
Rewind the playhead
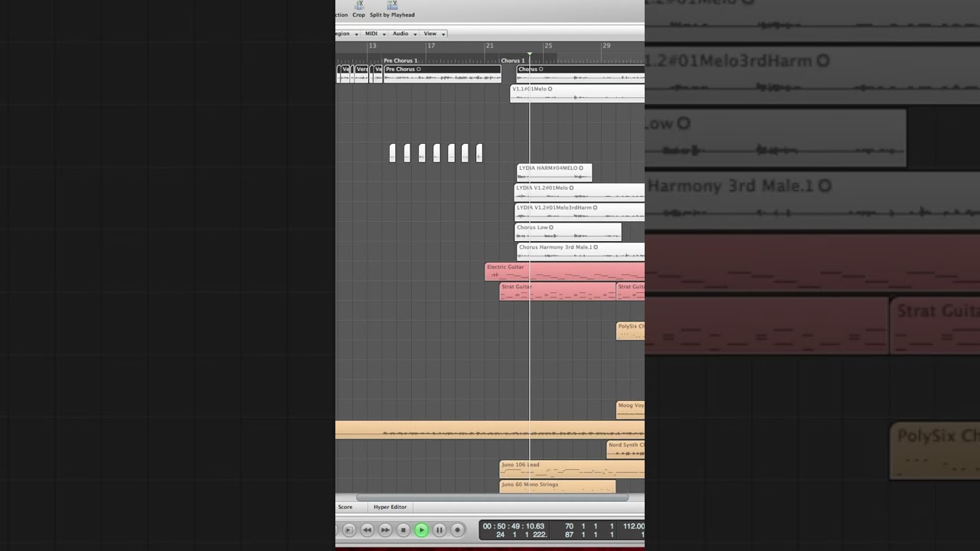(367, 530)
